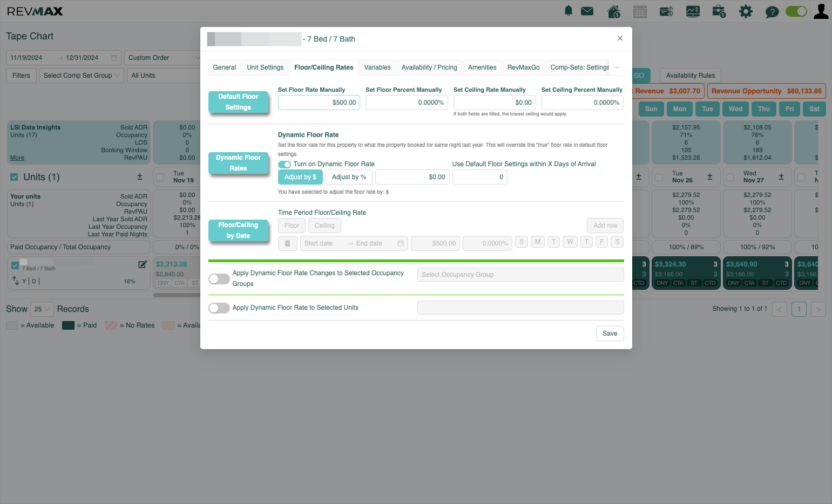Click the Adjust by % button
832x504 pixels.
point(349,177)
